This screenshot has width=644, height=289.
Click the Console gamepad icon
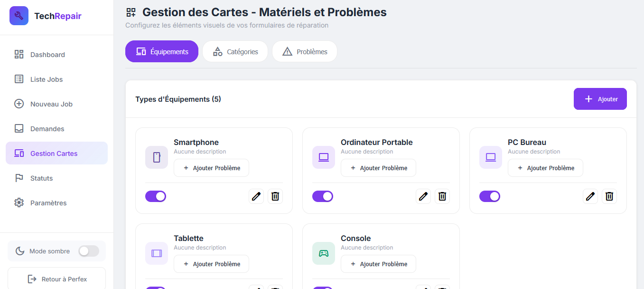[x=323, y=253]
